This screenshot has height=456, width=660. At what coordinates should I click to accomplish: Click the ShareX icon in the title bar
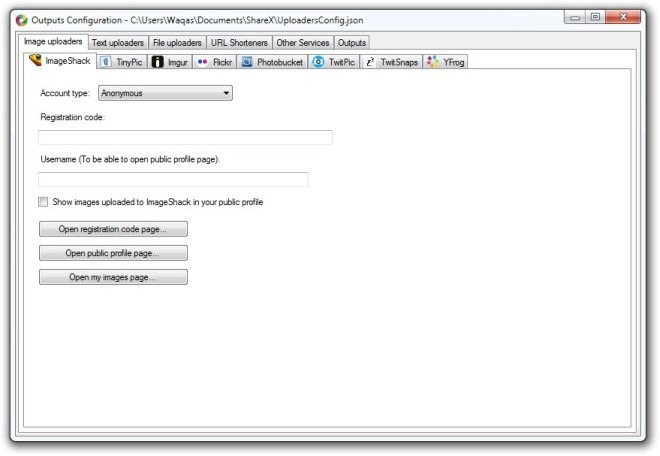[x=21, y=20]
